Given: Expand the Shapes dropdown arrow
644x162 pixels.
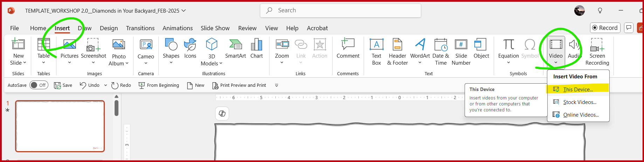Looking at the screenshot, I should coord(171,63).
